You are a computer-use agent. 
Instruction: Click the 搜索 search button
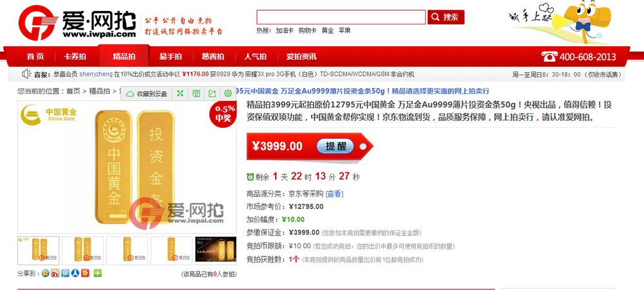[446, 17]
